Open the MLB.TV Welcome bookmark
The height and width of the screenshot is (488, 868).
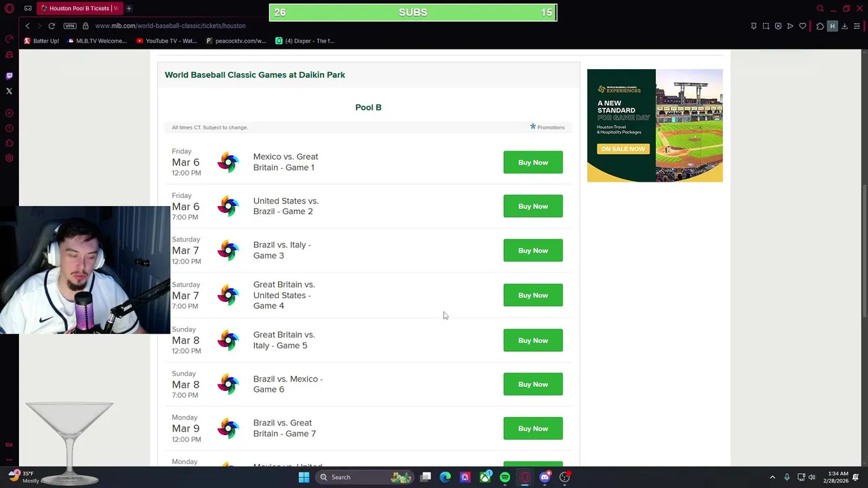pos(97,41)
